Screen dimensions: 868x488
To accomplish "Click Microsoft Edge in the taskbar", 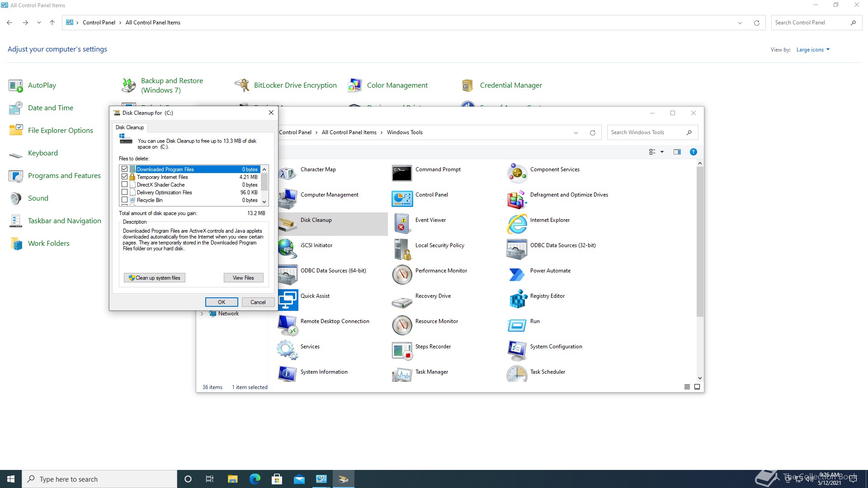I will tap(255, 479).
